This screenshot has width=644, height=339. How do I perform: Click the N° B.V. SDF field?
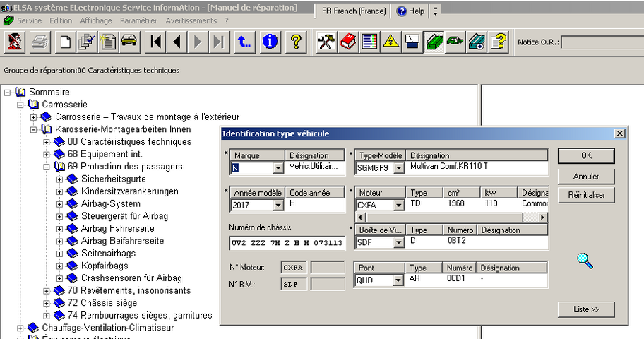point(294,284)
